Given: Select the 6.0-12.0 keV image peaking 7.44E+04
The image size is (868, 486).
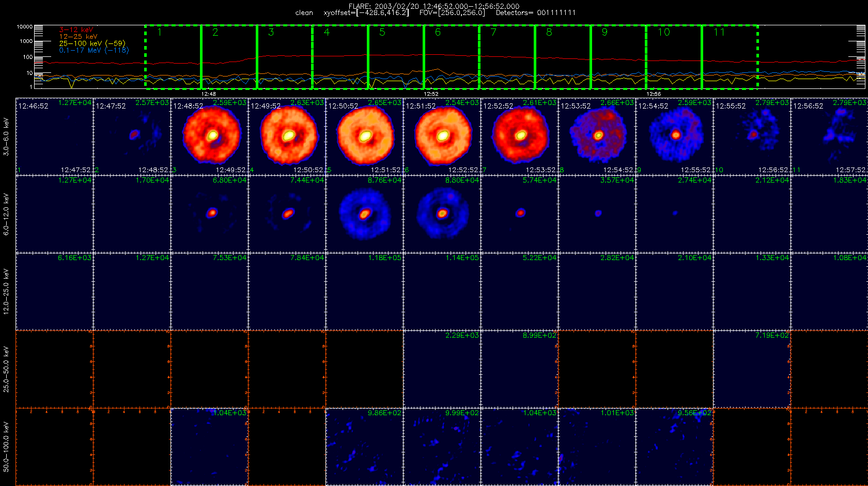Looking at the screenshot, I should (x=287, y=214).
